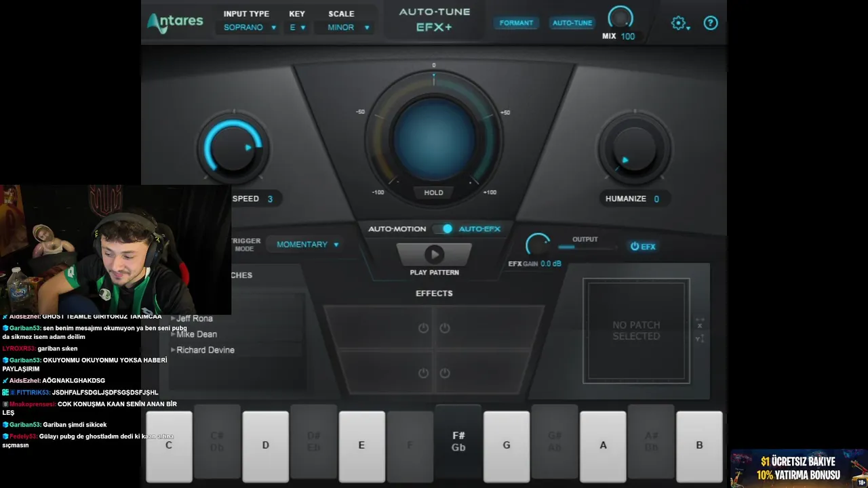The width and height of the screenshot is (868, 488).
Task: Click chat username LYROXR53
Action: 18,348
